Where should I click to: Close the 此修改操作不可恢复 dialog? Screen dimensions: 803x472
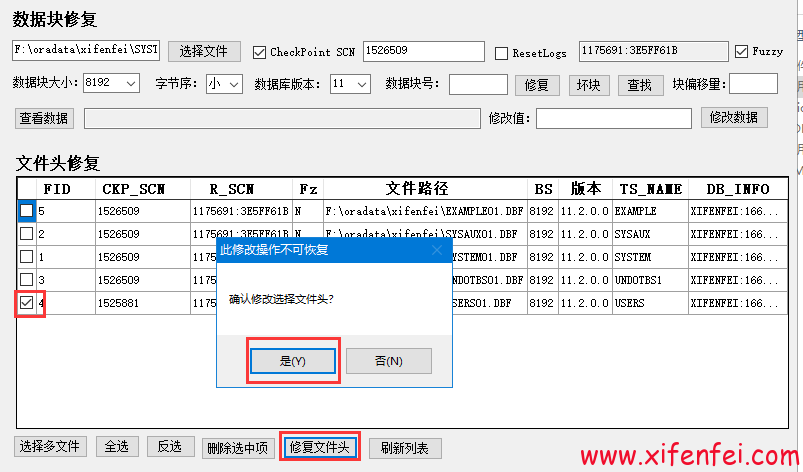click(x=437, y=250)
